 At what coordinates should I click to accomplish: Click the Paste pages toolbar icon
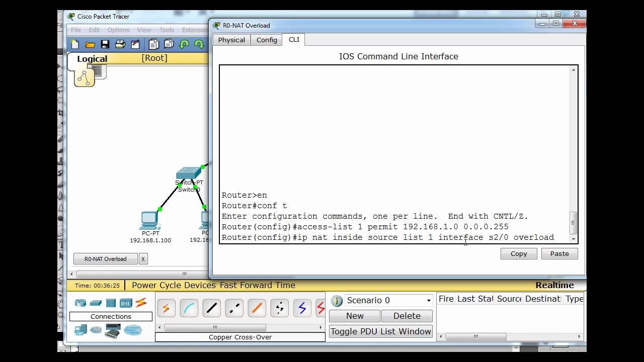[x=169, y=44]
